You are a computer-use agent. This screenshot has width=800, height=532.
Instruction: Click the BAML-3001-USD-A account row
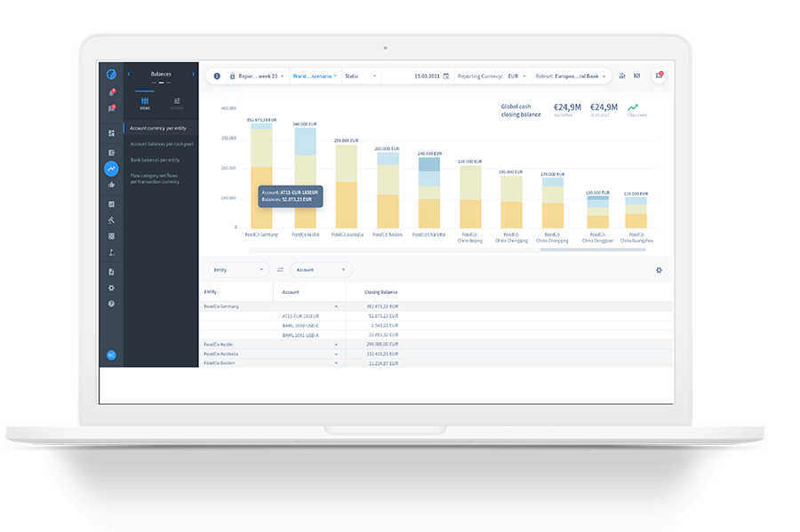click(436, 336)
